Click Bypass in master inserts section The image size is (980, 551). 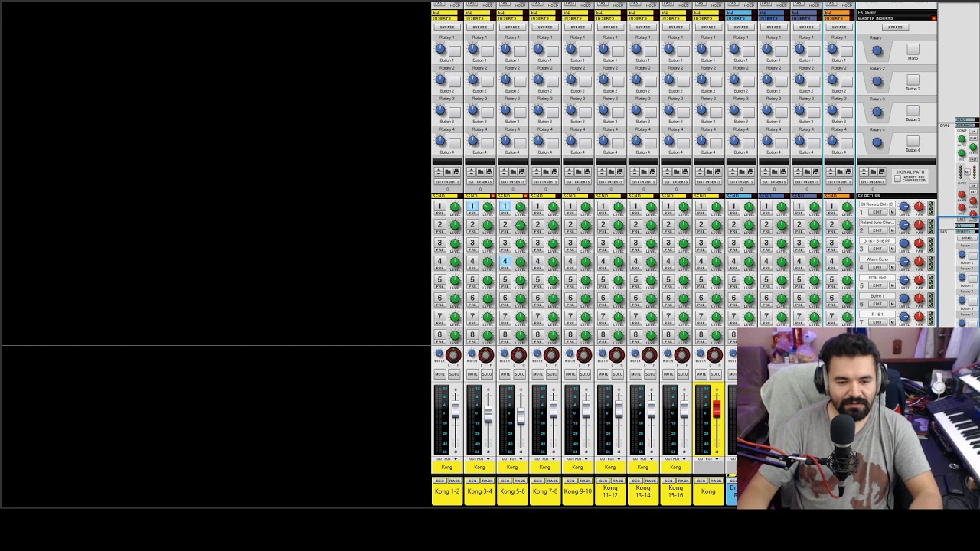[x=894, y=28]
